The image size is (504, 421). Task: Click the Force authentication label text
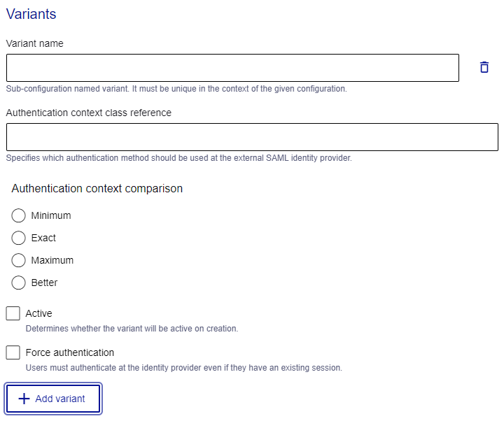click(70, 352)
